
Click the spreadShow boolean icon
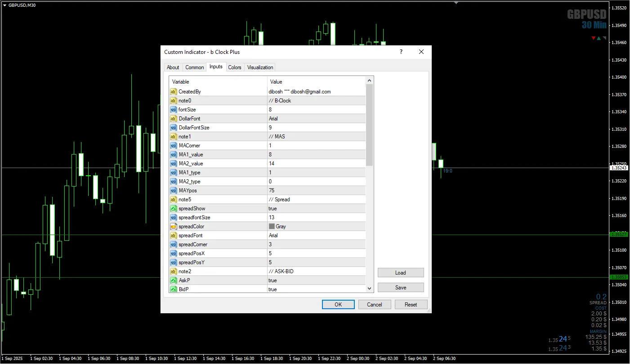coord(173,209)
